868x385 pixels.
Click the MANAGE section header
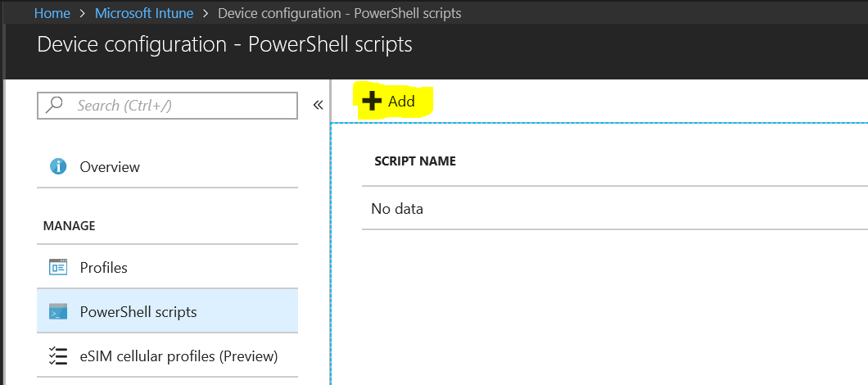click(x=70, y=226)
